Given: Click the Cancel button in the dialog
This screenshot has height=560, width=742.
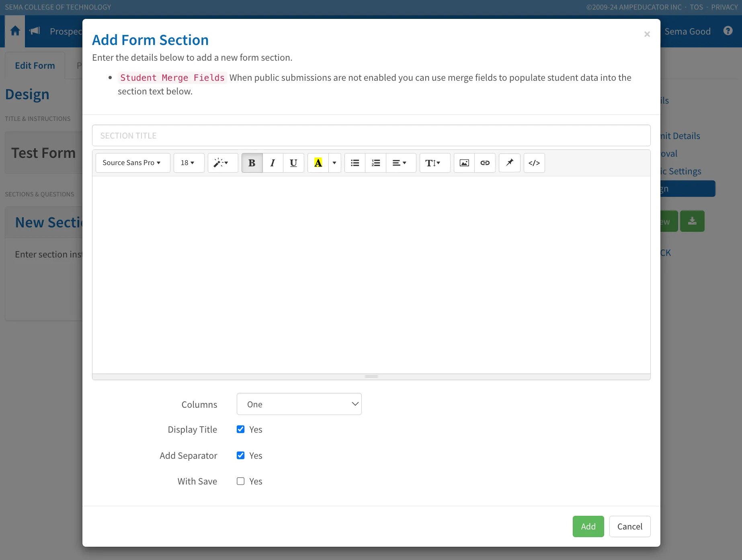Looking at the screenshot, I should coord(630,526).
